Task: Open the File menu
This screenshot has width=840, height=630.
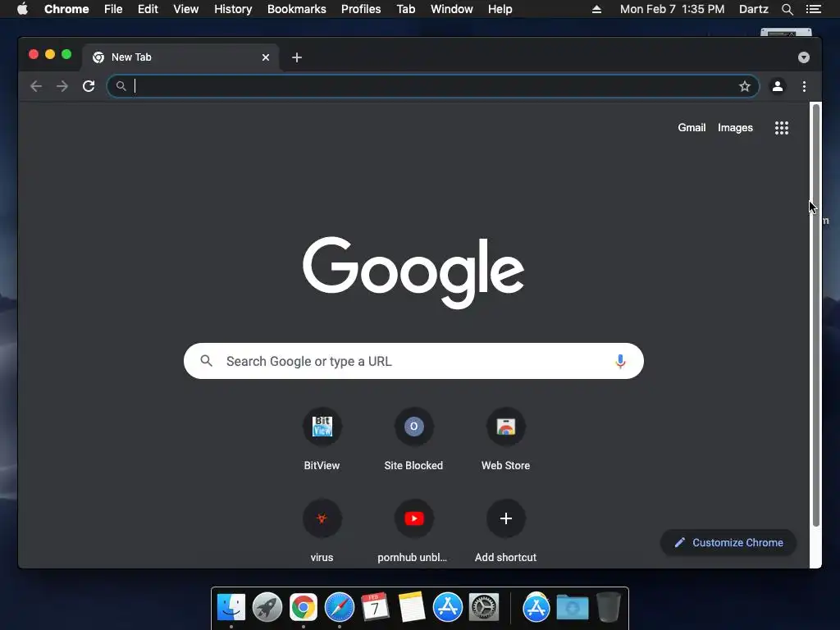Action: click(x=113, y=9)
